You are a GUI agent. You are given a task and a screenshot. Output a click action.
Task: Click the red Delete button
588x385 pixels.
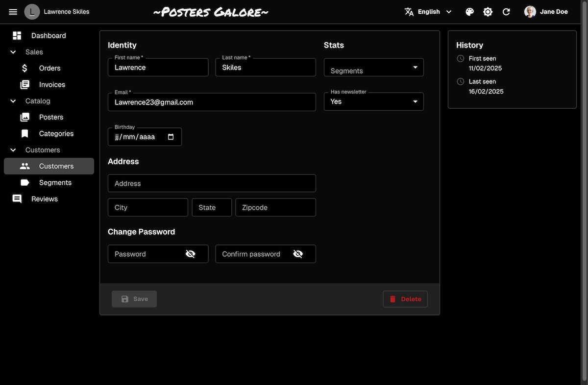405,299
